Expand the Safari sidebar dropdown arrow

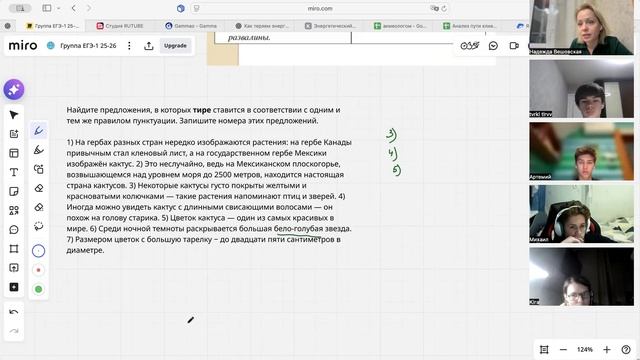click(x=59, y=8)
